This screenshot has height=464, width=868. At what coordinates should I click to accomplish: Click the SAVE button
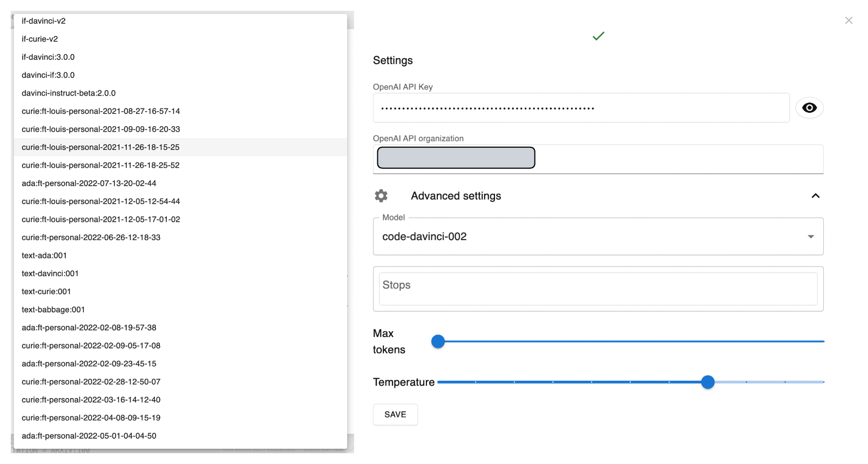pyautogui.click(x=395, y=414)
